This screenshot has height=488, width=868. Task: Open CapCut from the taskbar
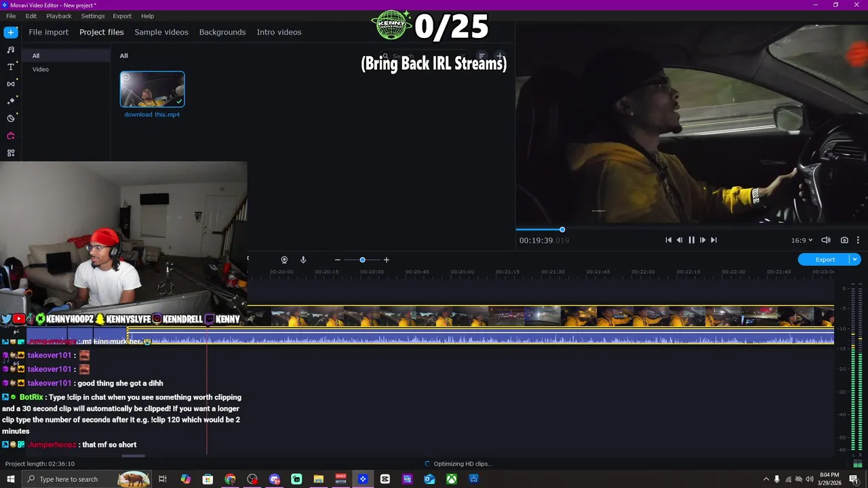[x=385, y=479]
